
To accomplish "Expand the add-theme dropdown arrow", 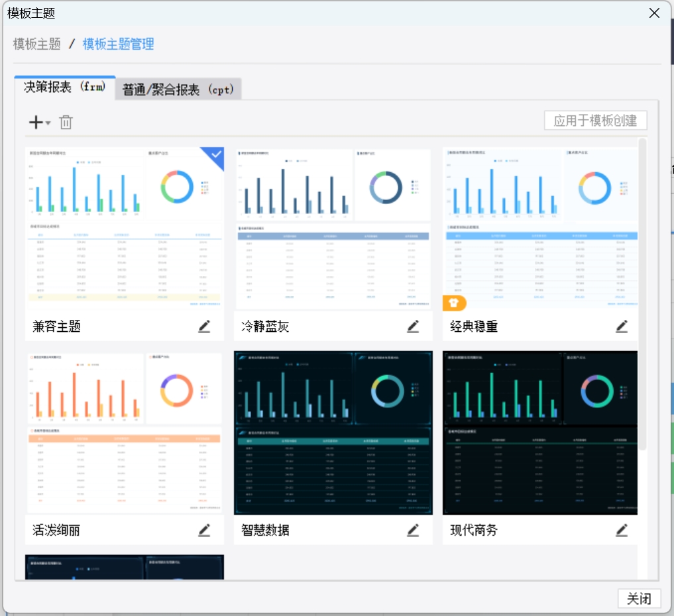I will pyautogui.click(x=48, y=123).
